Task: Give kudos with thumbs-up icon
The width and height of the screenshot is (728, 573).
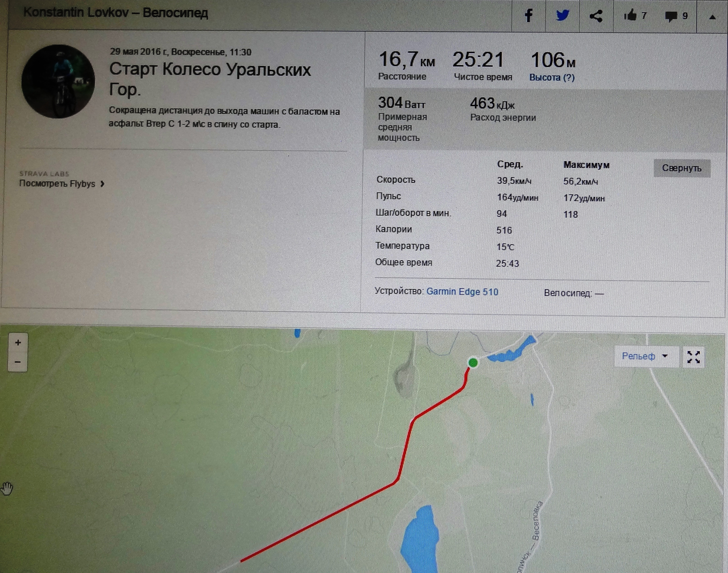Action: (x=630, y=15)
